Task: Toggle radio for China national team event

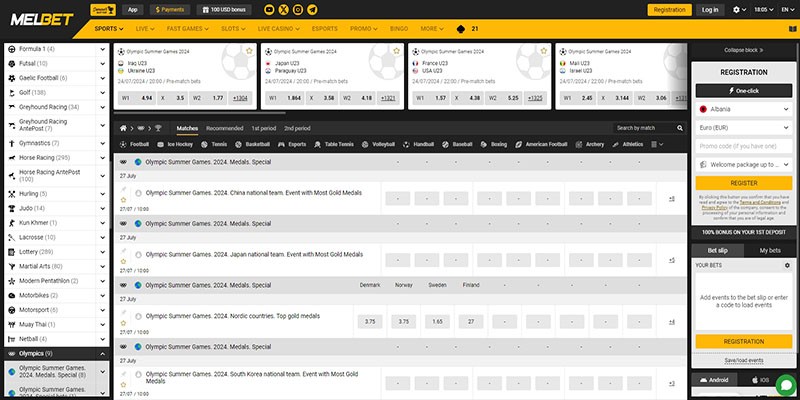Action: point(138,193)
